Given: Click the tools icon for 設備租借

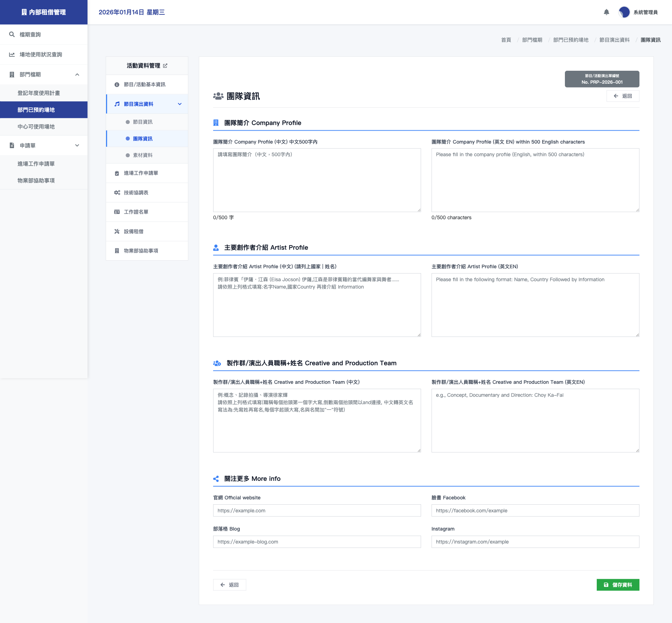Looking at the screenshot, I should click(x=117, y=231).
